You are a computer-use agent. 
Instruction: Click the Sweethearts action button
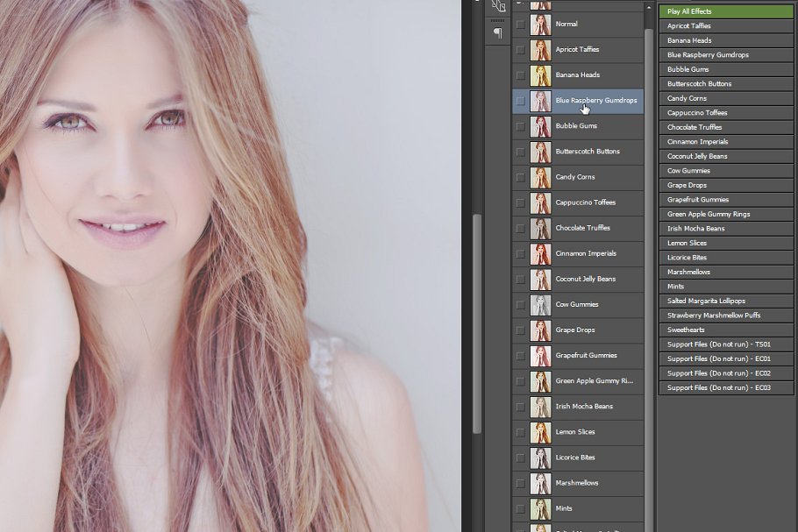726,330
